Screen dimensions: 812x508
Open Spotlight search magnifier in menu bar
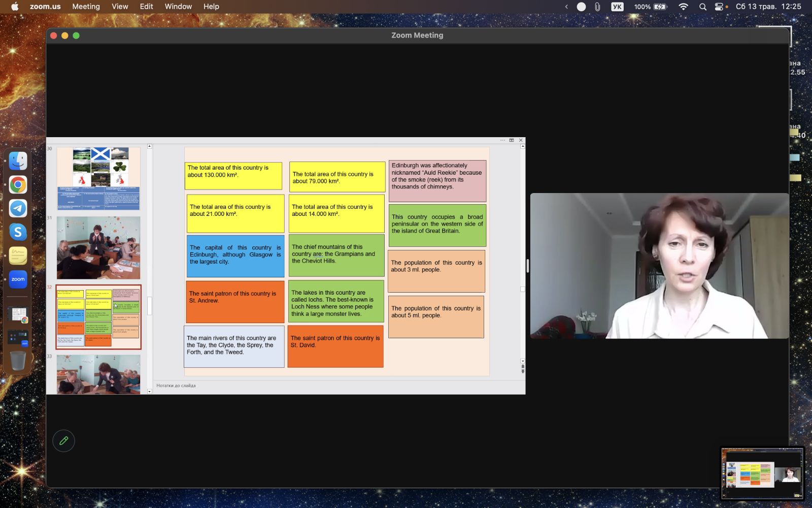702,7
